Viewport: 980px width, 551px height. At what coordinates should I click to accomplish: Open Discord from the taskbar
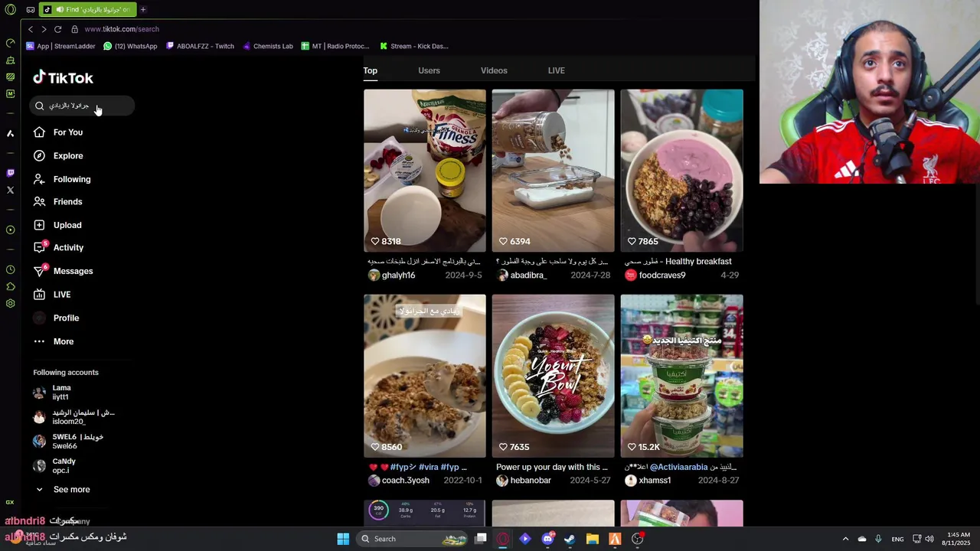click(547, 539)
